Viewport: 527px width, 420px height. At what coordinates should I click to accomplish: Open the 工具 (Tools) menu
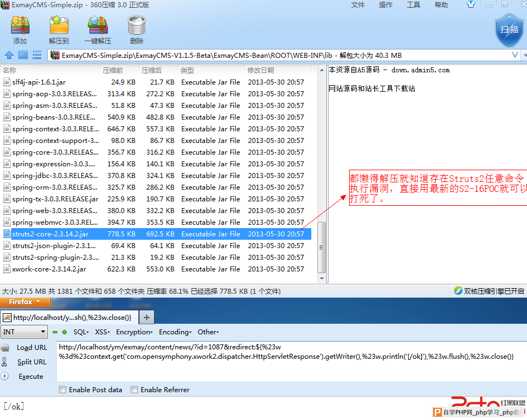[414, 4]
